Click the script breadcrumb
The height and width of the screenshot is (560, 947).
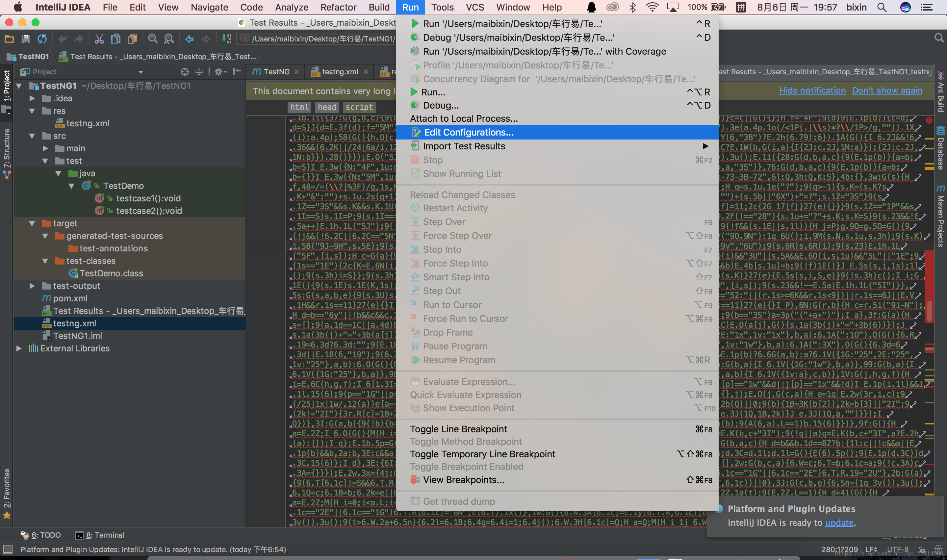359,107
